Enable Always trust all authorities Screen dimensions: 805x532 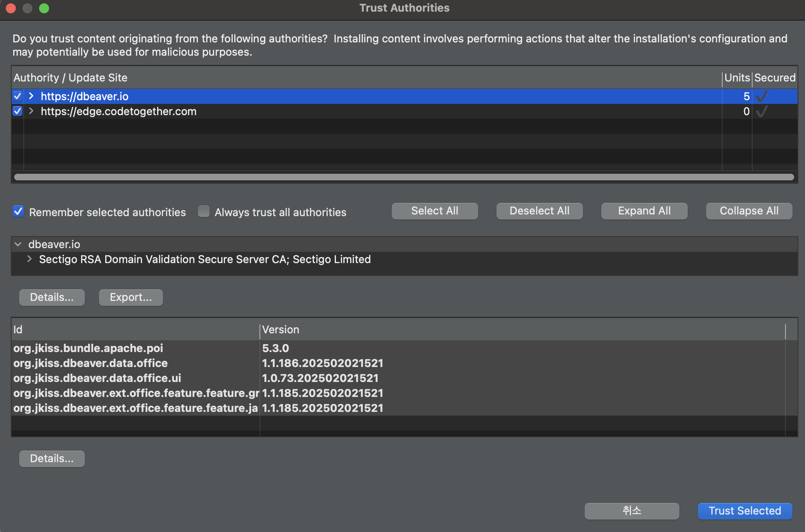point(204,212)
